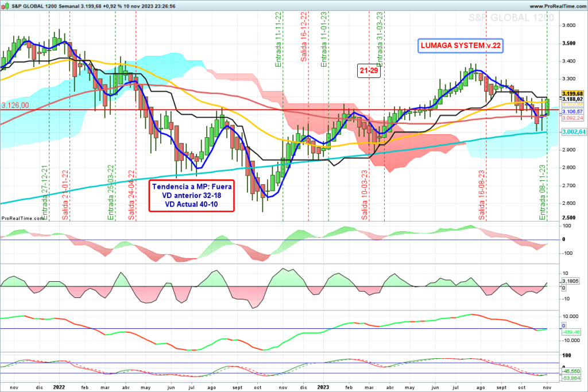Image resolution: width=588 pixels, height=392 pixels.
Task: Select the Entrada 11-01-23 marker label
Action: pos(324,40)
